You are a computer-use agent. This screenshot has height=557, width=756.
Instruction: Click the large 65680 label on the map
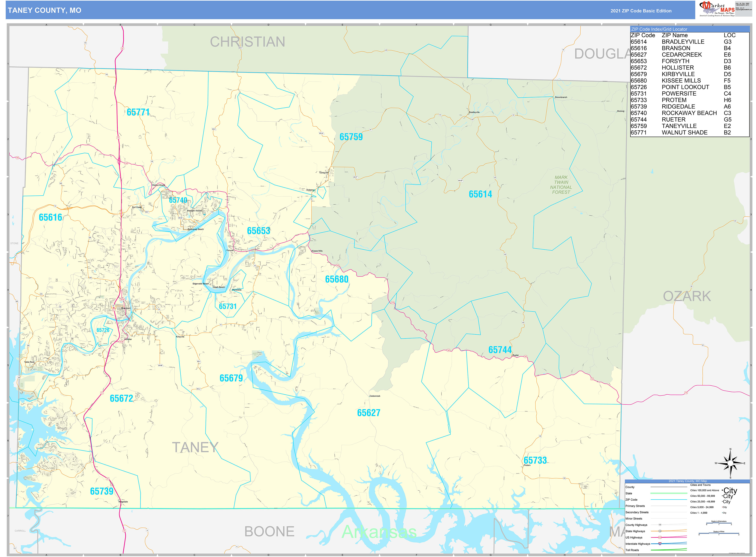tap(337, 280)
